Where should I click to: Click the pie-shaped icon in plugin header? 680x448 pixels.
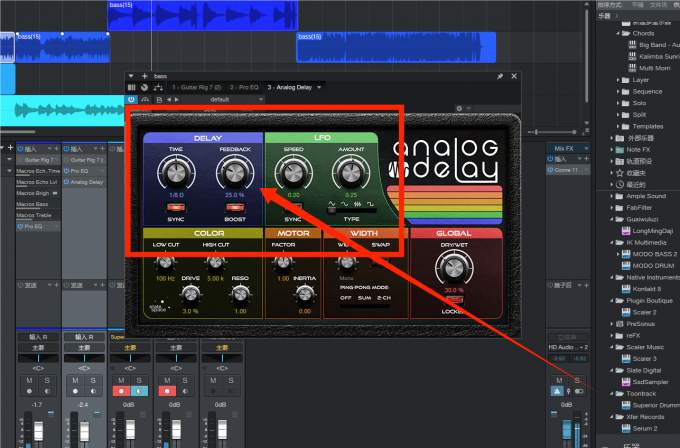click(145, 88)
